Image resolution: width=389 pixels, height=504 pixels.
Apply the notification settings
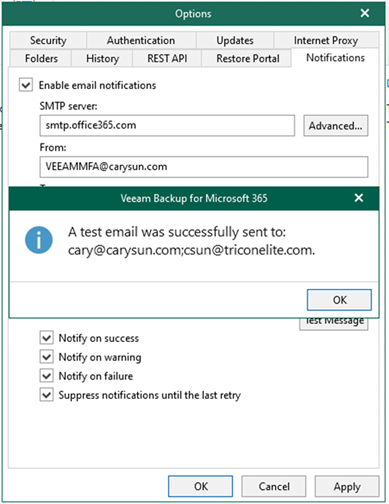tap(347, 486)
